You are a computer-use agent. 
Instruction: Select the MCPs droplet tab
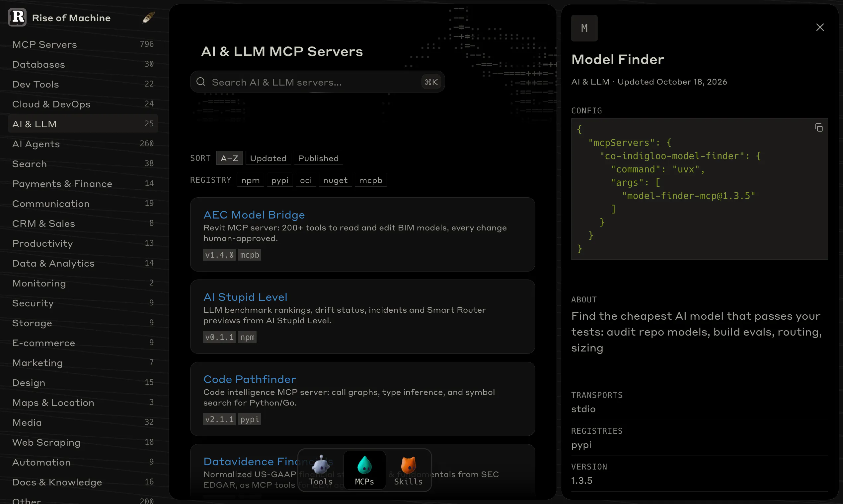point(364,470)
